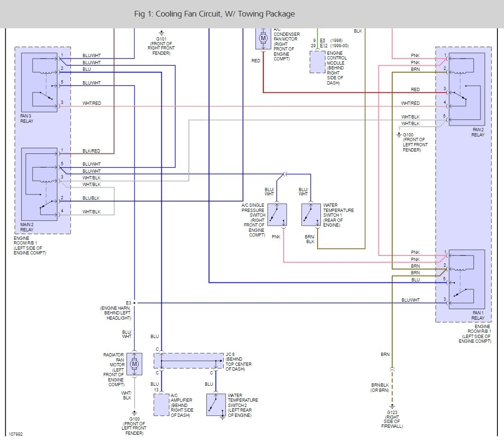Image resolution: width=504 pixels, height=440 pixels.
Task: Click the A/C Amplifier component box
Action: pyautogui.click(x=161, y=405)
